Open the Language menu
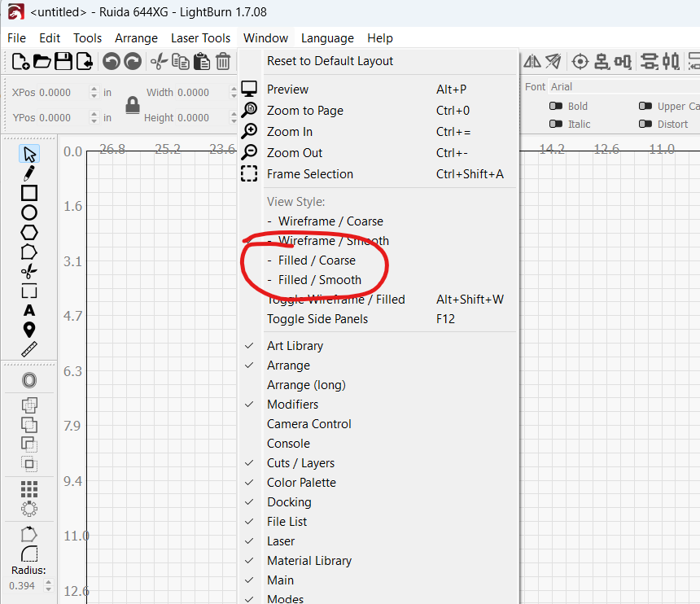 (x=327, y=38)
